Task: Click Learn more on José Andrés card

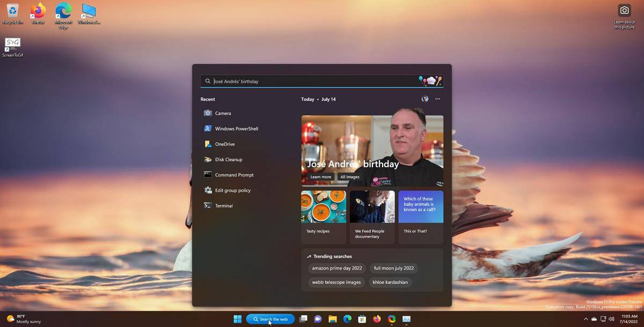Action: [x=320, y=176]
